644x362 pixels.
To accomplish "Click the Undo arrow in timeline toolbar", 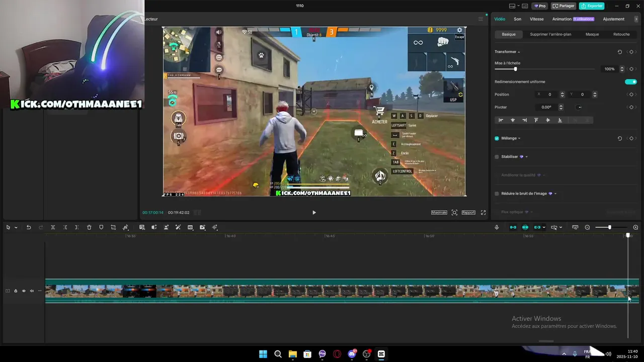I will click(29, 227).
